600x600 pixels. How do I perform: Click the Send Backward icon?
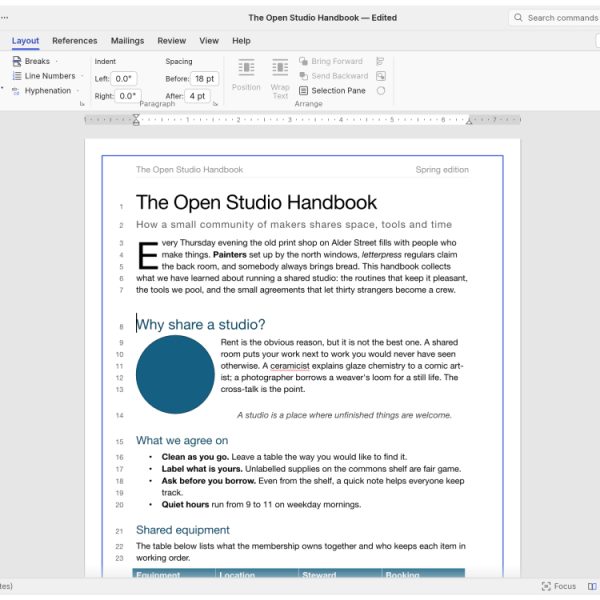(x=303, y=76)
